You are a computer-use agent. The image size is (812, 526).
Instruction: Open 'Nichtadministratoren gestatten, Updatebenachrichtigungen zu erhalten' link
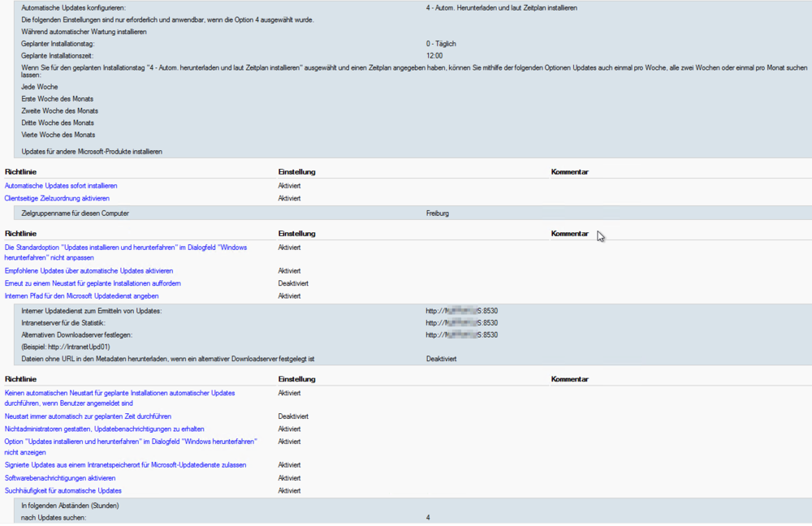click(x=104, y=429)
